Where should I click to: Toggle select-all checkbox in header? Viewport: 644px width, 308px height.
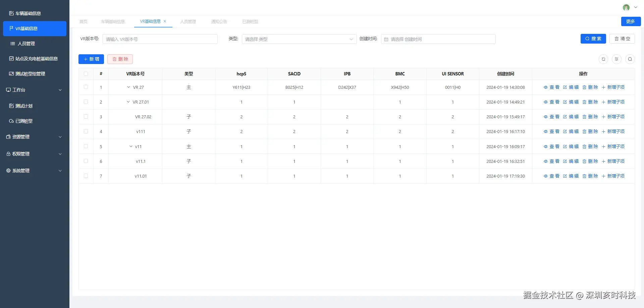[86, 74]
